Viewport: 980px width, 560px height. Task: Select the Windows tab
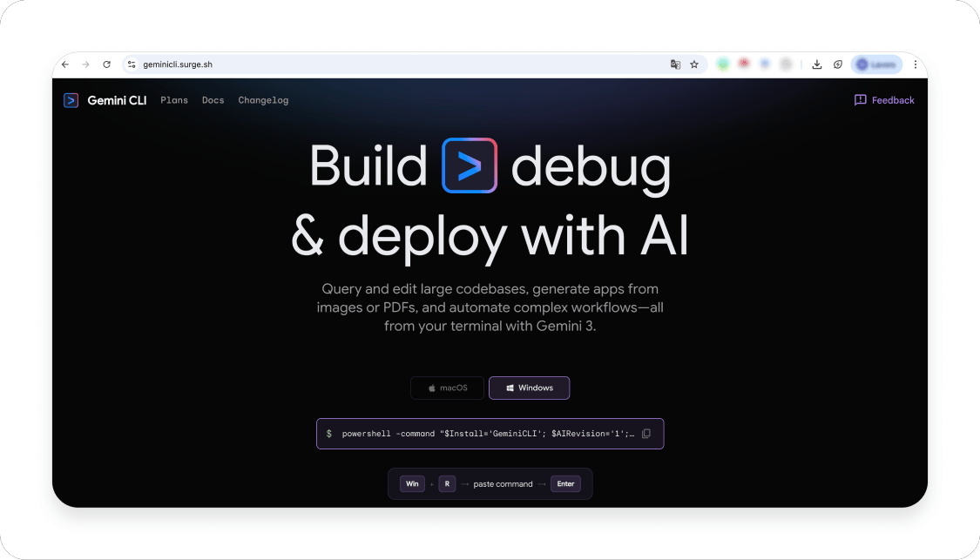(530, 388)
